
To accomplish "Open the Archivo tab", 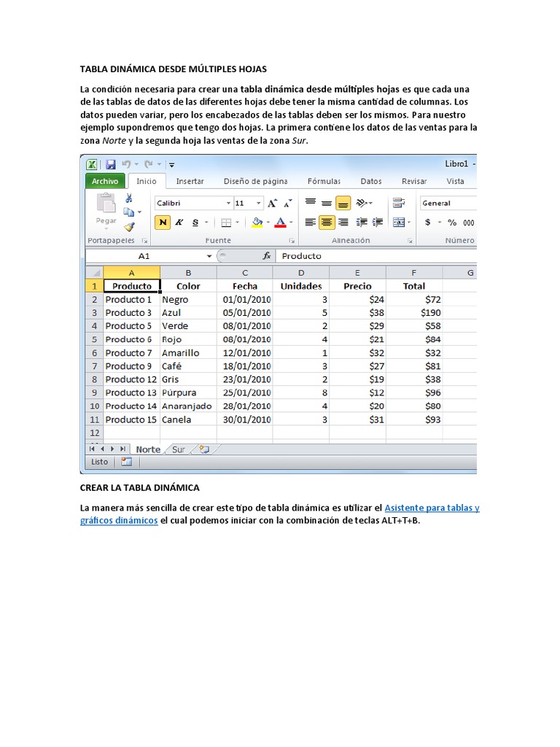I will click(105, 182).
